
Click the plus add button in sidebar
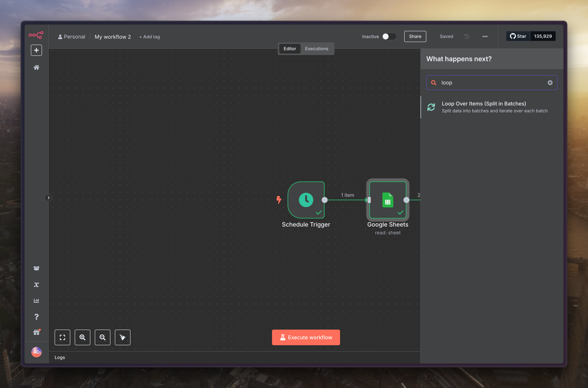[36, 50]
